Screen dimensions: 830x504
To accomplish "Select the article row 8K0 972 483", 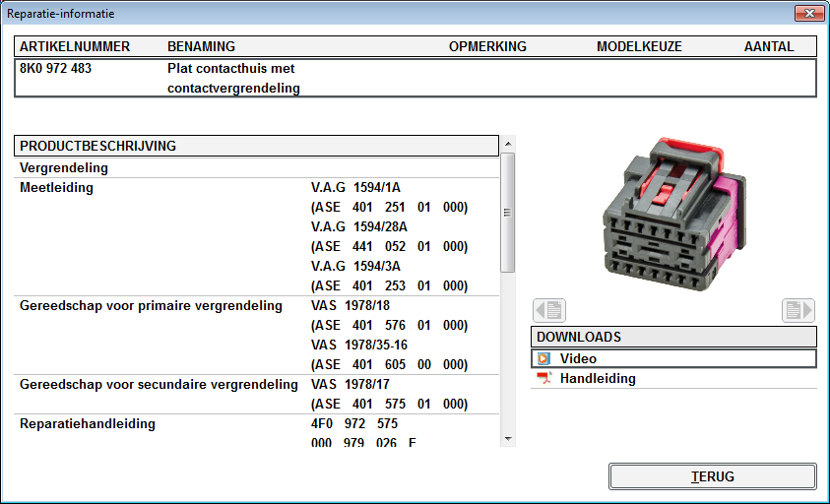I will point(56,70).
